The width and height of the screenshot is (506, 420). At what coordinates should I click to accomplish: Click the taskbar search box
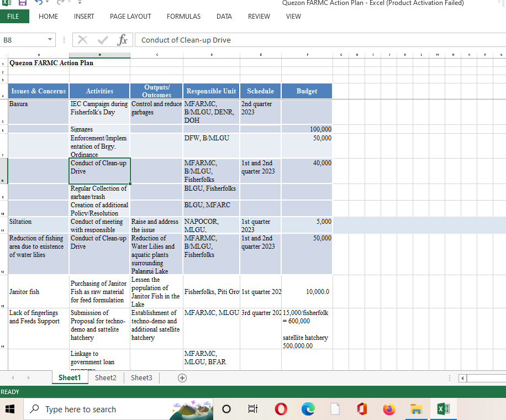pyautogui.click(x=119, y=409)
